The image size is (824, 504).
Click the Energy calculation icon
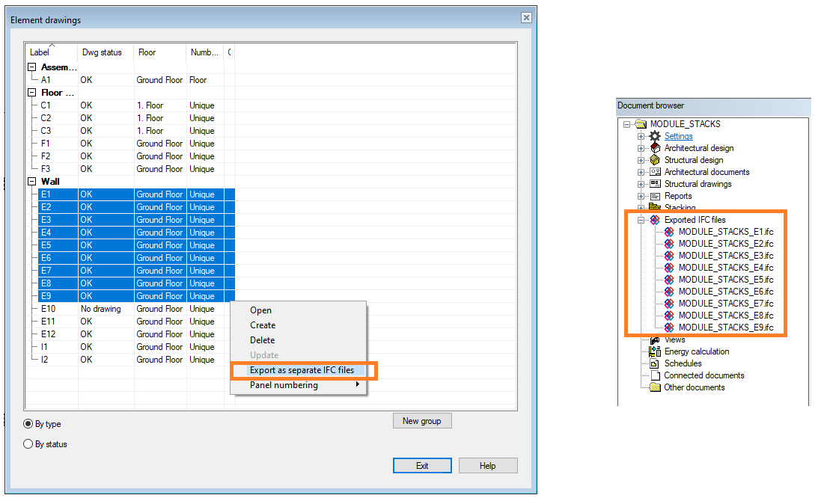tap(655, 351)
